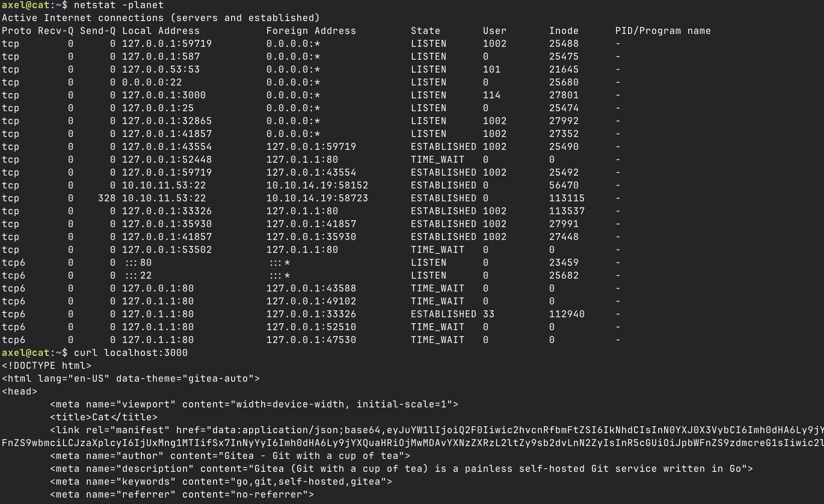
Task: Click foreign address 10.10.14.19:58152
Action: 317,185
